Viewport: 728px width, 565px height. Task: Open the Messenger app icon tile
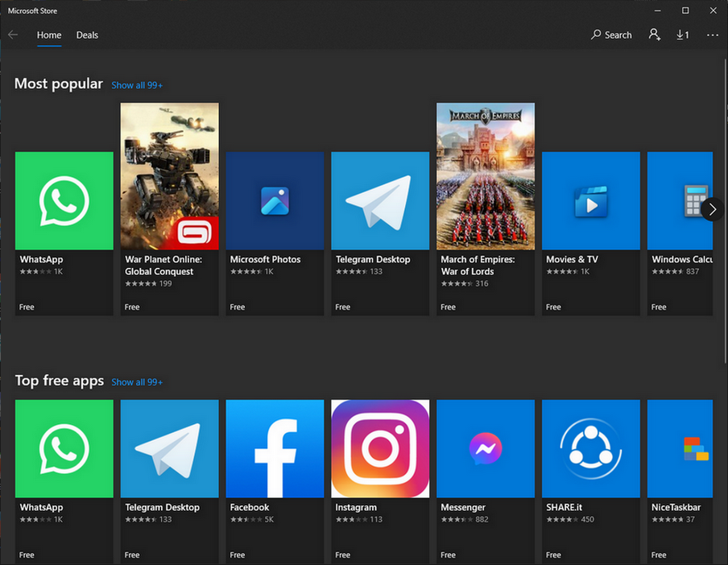tap(486, 448)
